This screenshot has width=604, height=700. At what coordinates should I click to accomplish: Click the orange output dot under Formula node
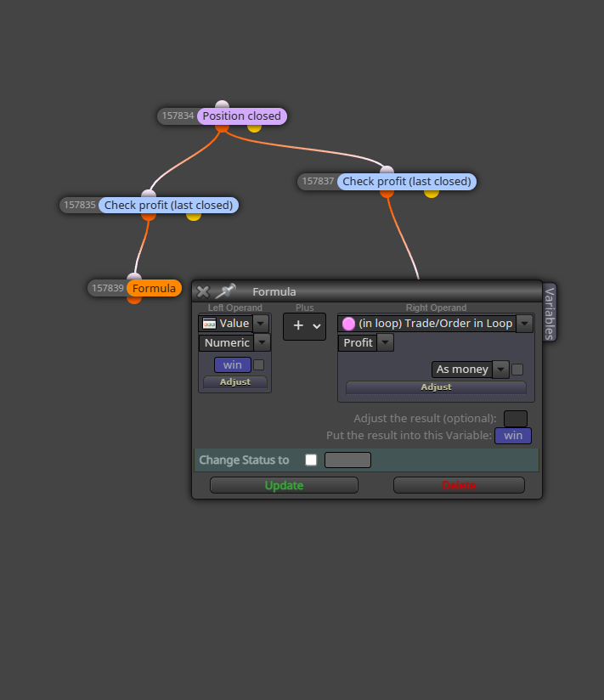click(x=134, y=300)
